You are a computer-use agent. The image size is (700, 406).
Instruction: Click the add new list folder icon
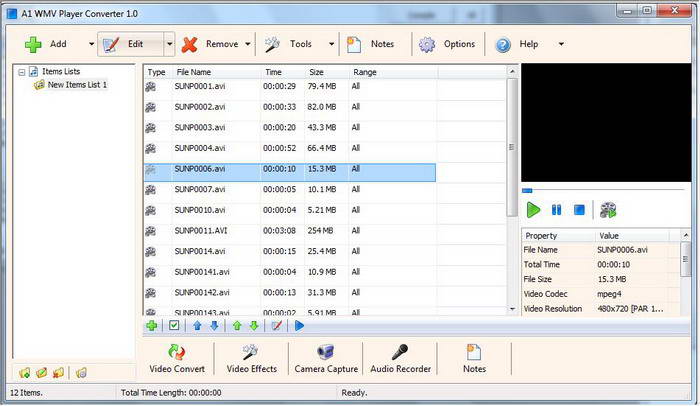point(25,373)
